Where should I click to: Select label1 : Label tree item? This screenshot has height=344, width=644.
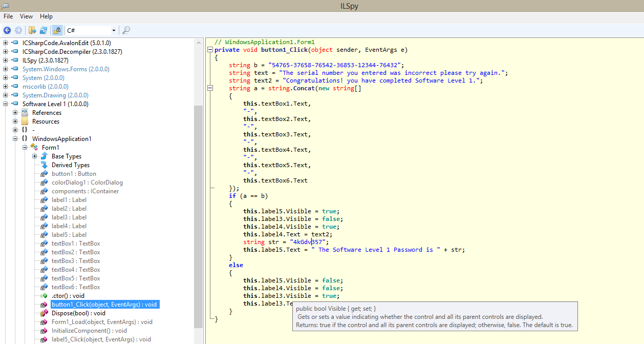pyautogui.click(x=69, y=200)
